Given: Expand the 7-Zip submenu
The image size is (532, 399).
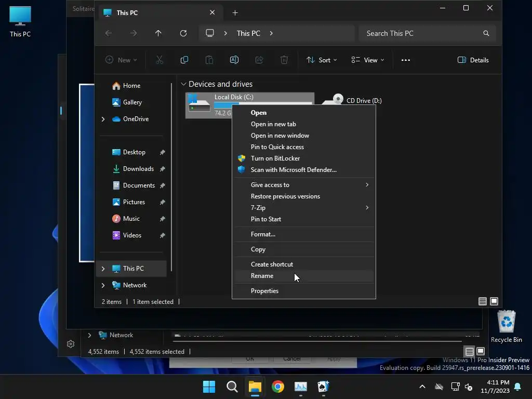Looking at the screenshot, I should tap(367, 208).
